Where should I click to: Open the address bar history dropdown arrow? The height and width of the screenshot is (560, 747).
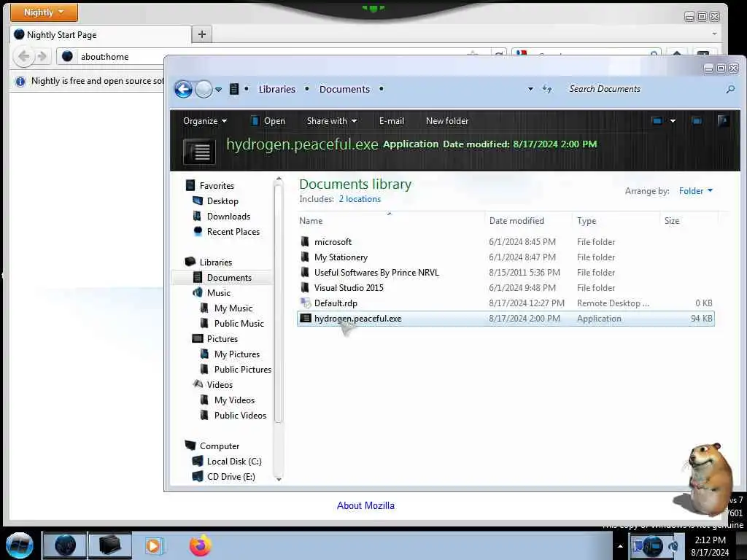tap(530, 89)
